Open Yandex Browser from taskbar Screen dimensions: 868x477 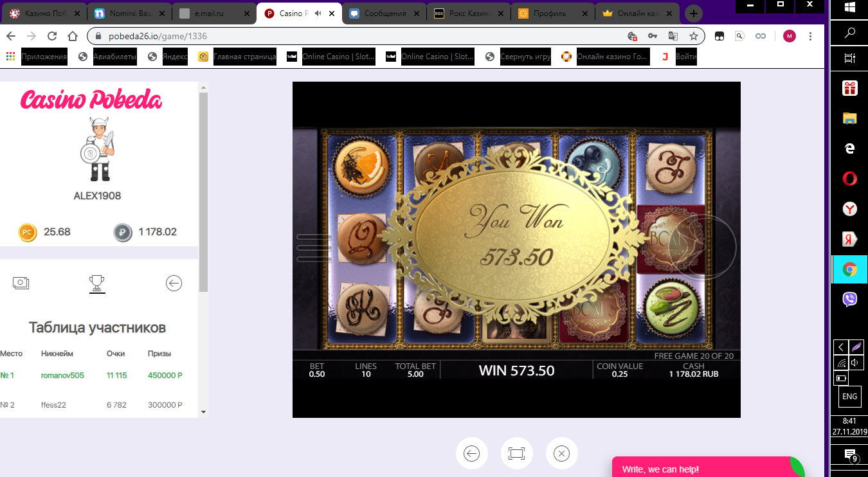coord(850,209)
